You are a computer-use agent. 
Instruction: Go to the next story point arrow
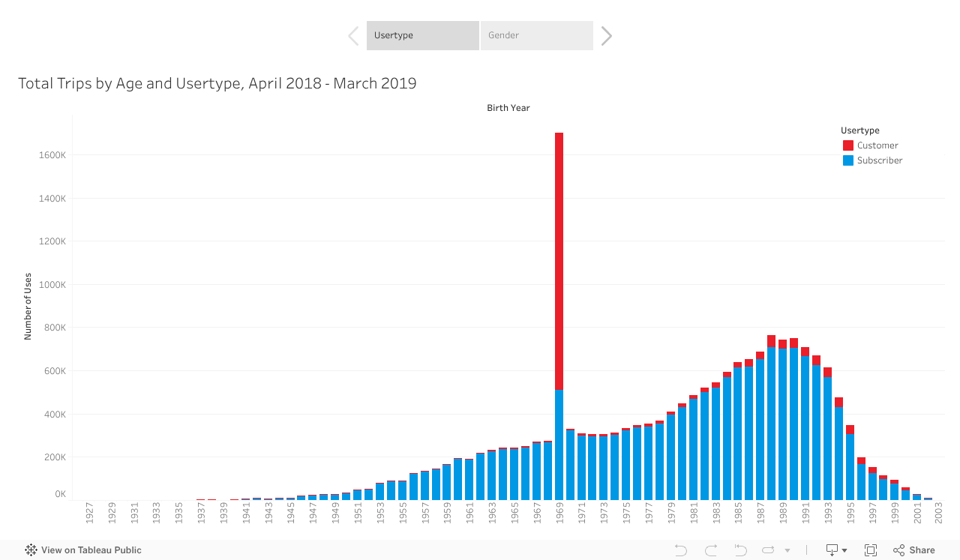tap(606, 36)
